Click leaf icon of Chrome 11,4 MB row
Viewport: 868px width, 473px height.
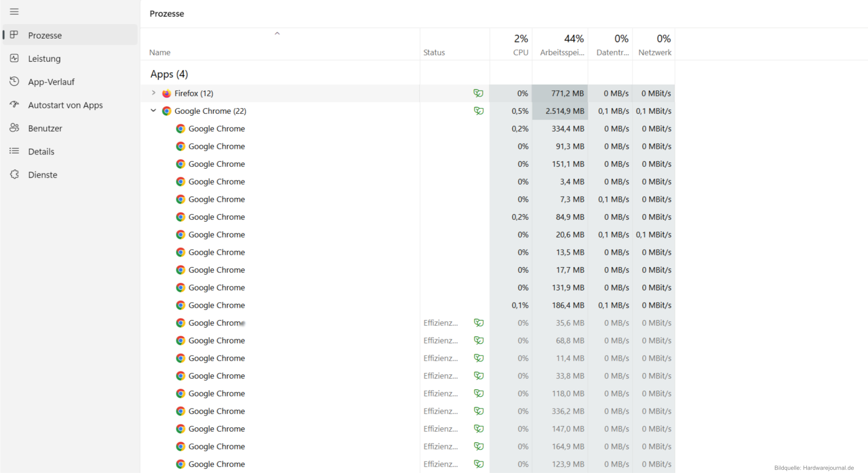[479, 358]
